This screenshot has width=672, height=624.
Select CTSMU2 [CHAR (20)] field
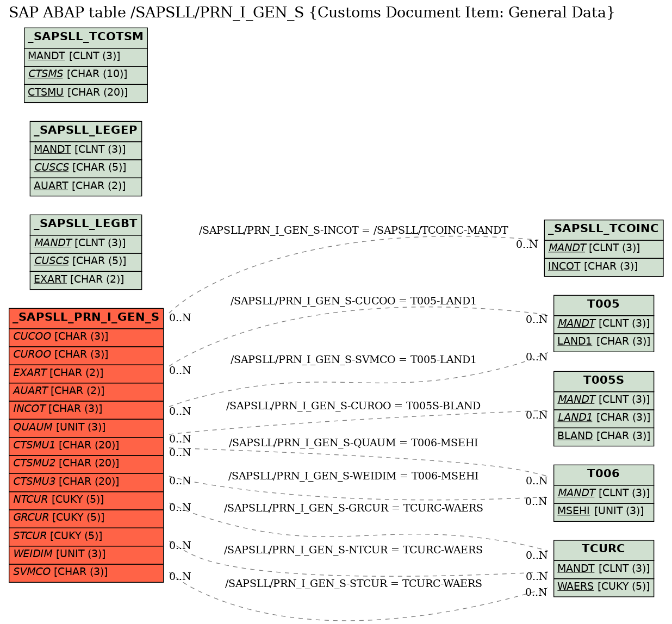click(86, 464)
